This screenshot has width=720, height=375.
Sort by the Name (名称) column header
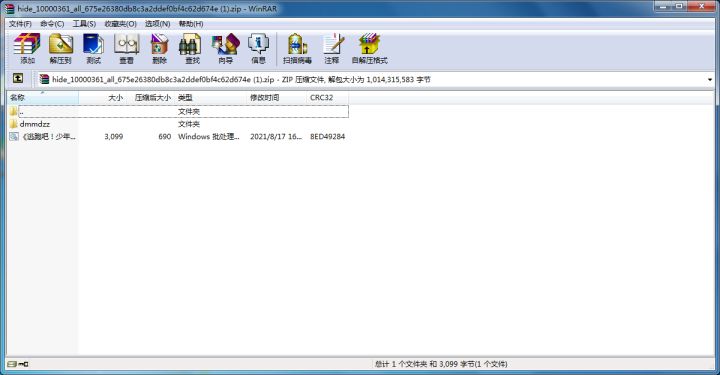click(43, 97)
